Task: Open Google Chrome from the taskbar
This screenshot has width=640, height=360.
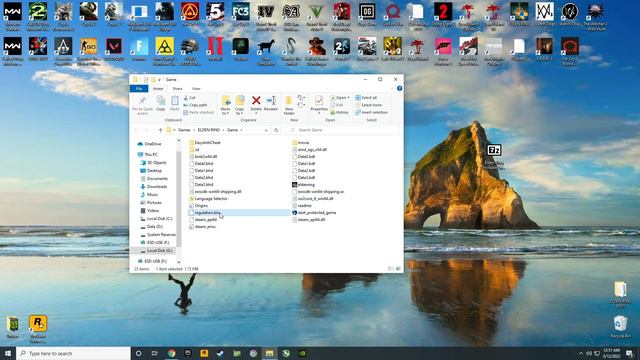Action: point(171,353)
